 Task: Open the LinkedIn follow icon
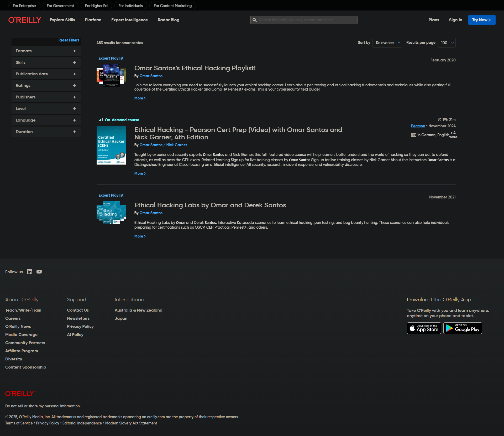pos(30,272)
